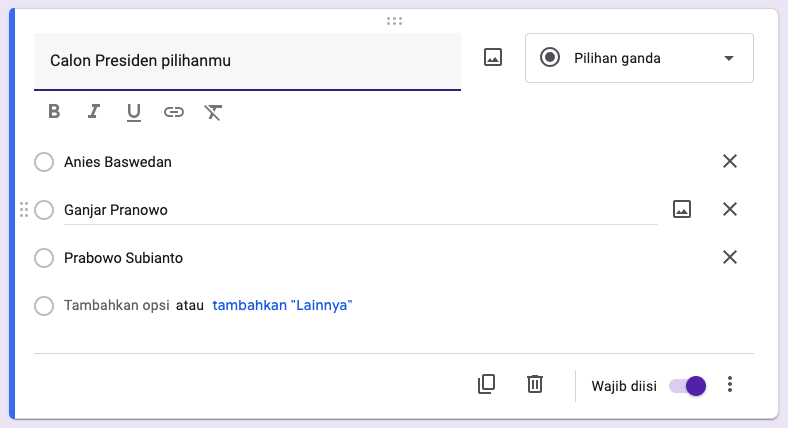Select the Prabowo Subianto radio button

pos(44,258)
